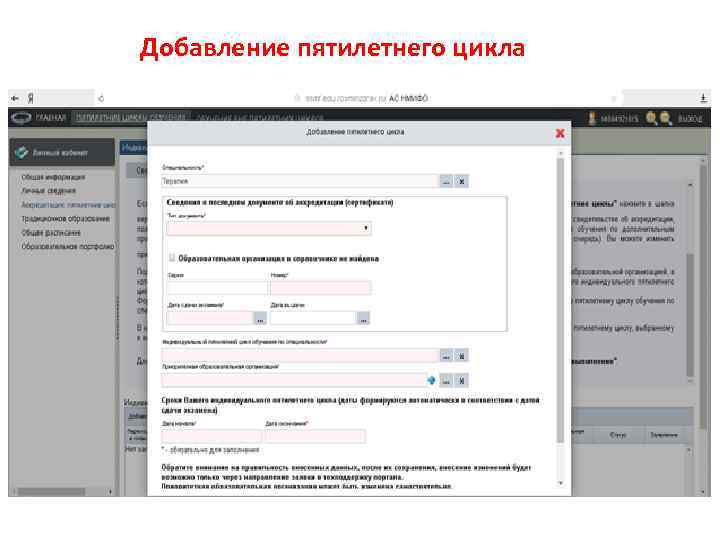Screen dimensions: 720x540
Task: Open calendar for Дата сдачи экзамена
Action: [x=260, y=318]
